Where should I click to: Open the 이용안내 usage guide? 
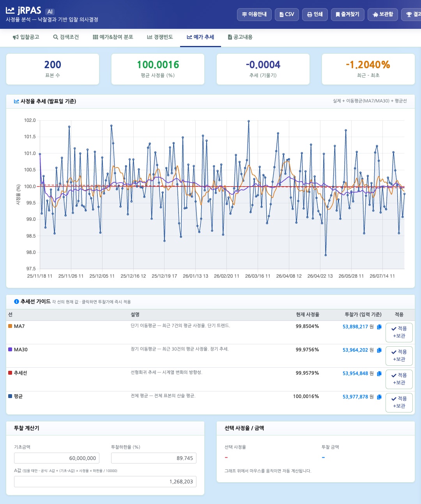point(254,14)
